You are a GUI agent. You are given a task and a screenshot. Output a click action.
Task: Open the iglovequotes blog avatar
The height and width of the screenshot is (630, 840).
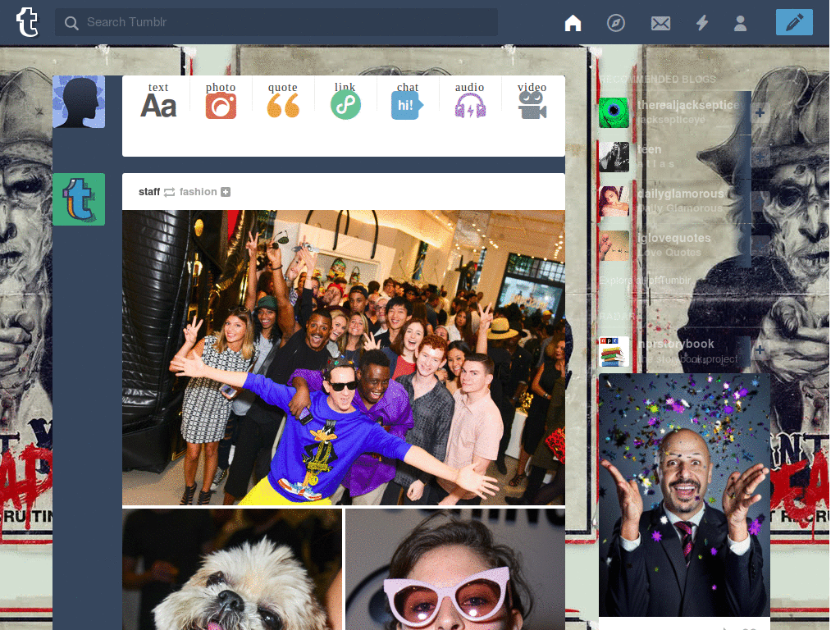[x=614, y=245]
